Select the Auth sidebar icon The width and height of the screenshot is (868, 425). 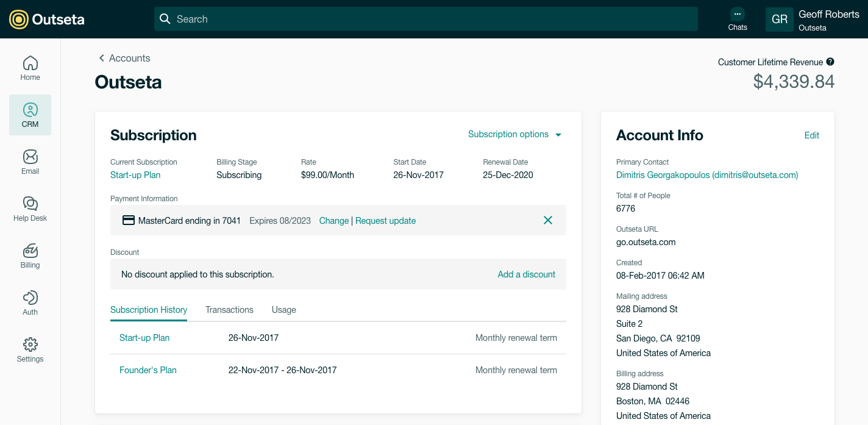(30, 302)
